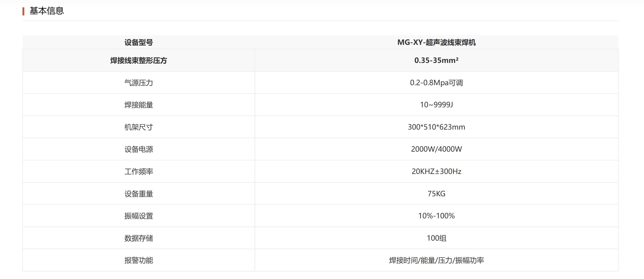Select the 20KHZ±300Hz frequency value
This screenshot has width=644, height=279.
438,172
